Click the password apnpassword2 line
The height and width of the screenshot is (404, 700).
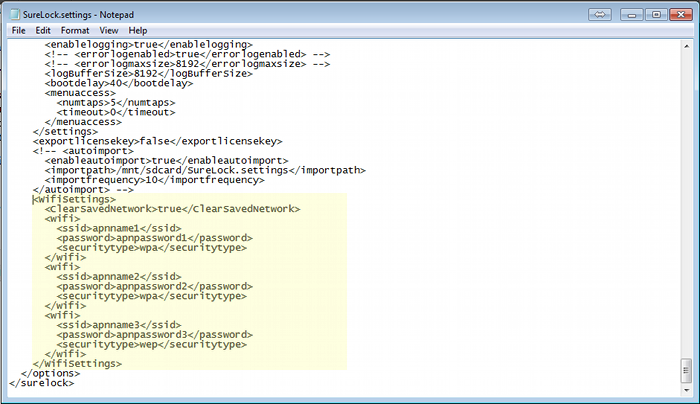[154, 286]
